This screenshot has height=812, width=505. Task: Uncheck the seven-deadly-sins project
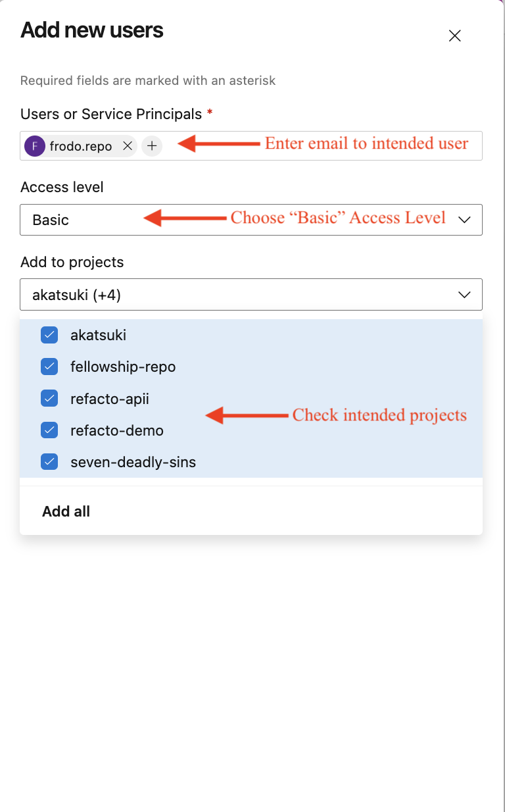[x=49, y=461]
